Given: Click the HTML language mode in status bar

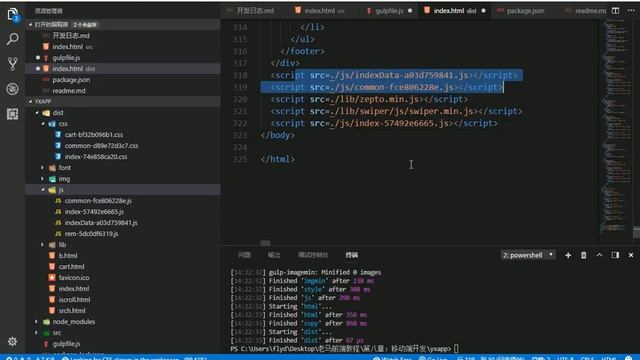Looking at the screenshot, I should point(609,358).
